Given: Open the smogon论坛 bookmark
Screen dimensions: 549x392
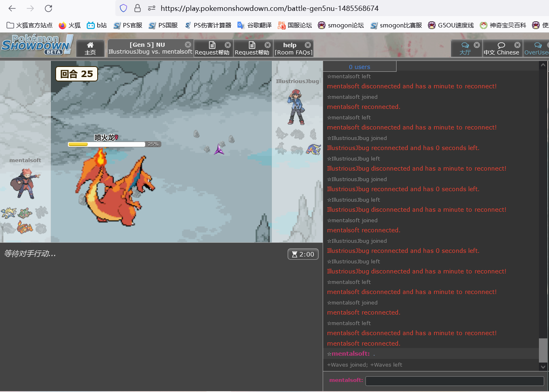Looking at the screenshot, I should pyautogui.click(x=341, y=25).
